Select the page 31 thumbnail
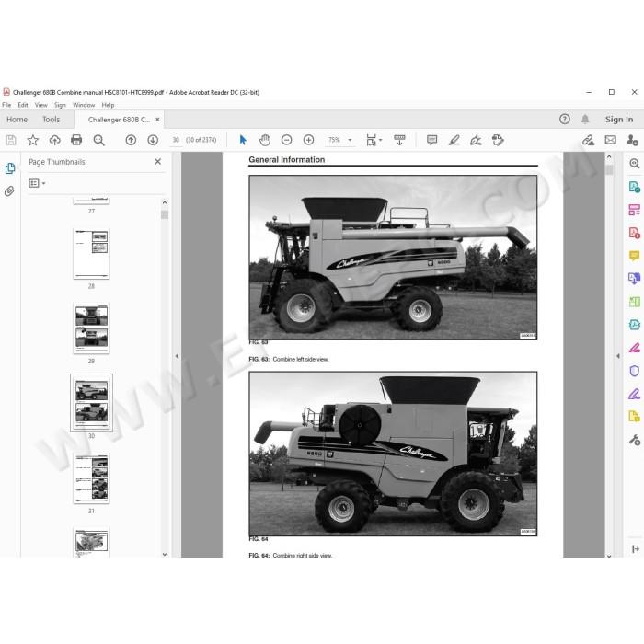The width and height of the screenshot is (644, 644). [91, 478]
